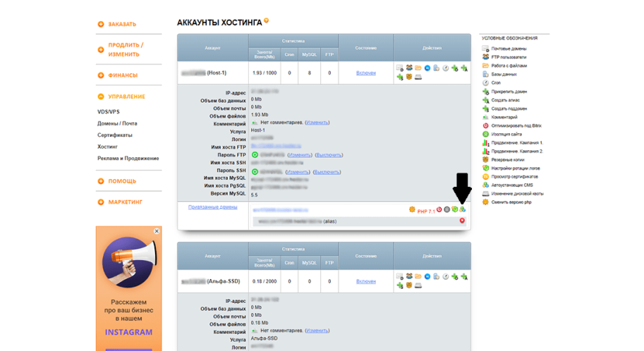The height and width of the screenshot is (351, 644).
Task: Open databases icon for Host-1 account
Action: coord(437,68)
